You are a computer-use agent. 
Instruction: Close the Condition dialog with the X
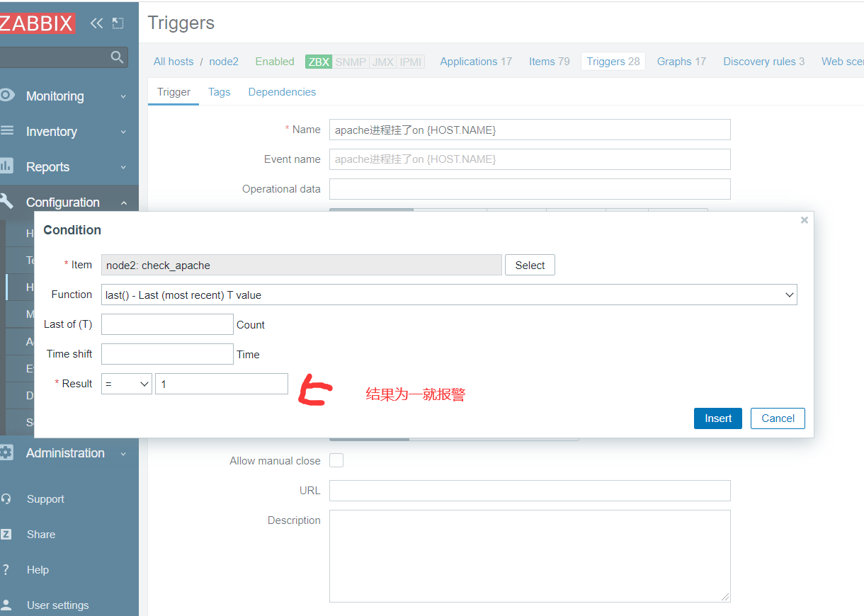[805, 220]
